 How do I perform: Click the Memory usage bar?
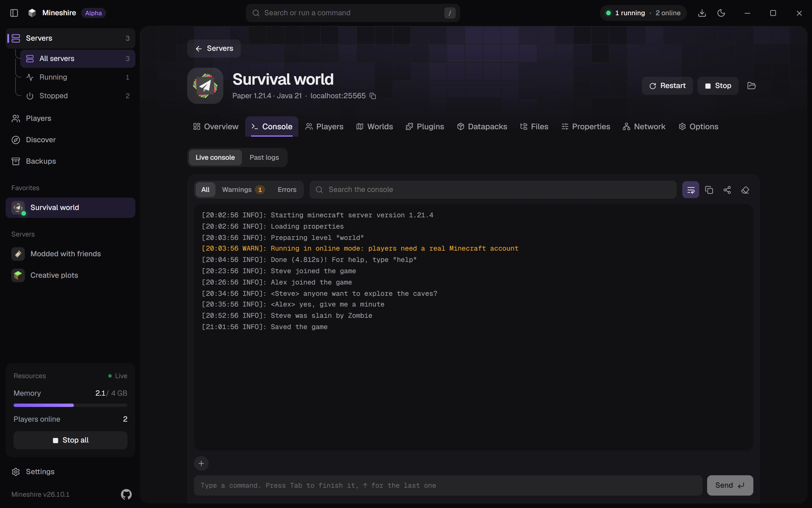pyautogui.click(x=70, y=406)
